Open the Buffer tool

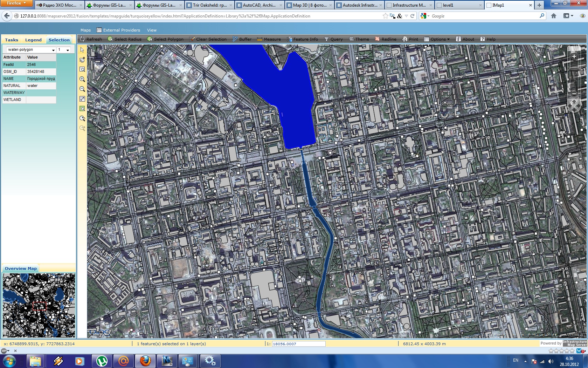pos(242,39)
